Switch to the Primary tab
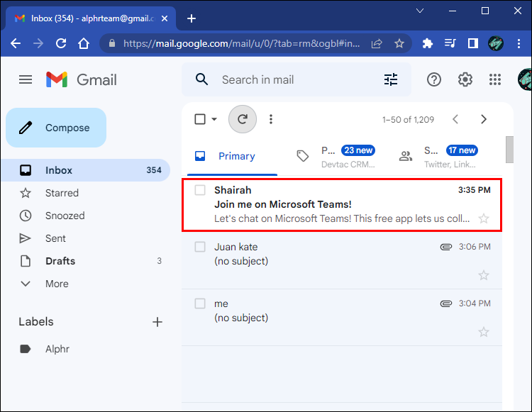 pyautogui.click(x=232, y=156)
